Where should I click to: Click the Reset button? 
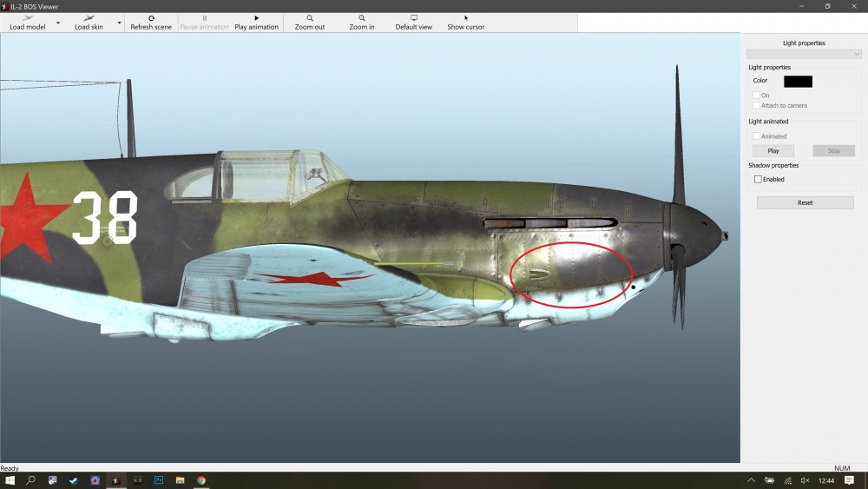(x=805, y=202)
